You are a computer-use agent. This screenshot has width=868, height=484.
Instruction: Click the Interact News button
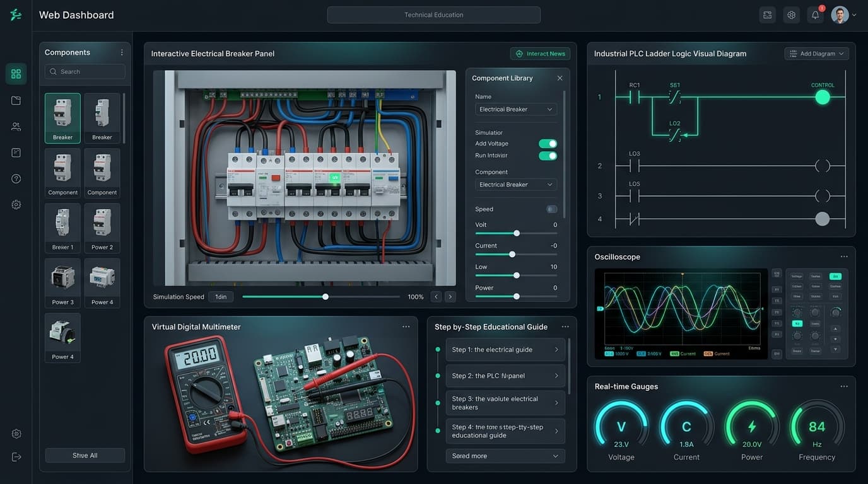[x=540, y=54]
